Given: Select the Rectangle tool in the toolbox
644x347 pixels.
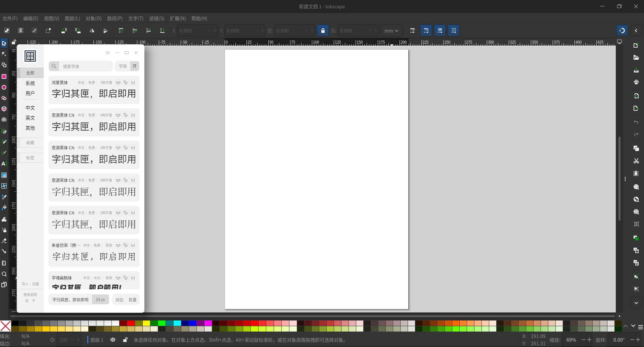Looking at the screenshot, I should coord(4,77).
